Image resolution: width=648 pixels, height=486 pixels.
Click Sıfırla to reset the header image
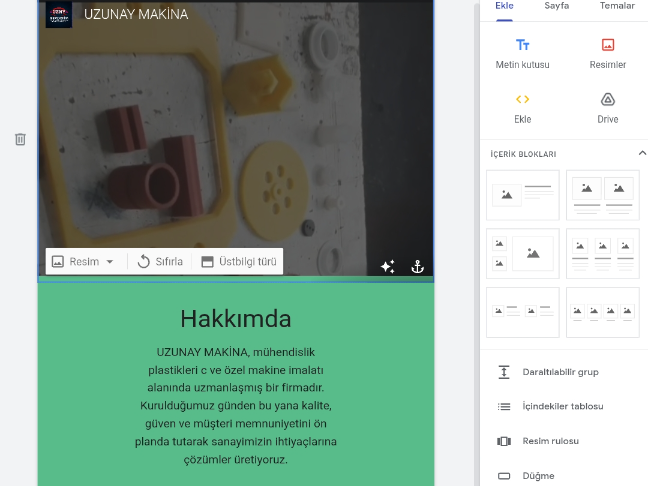(160, 262)
